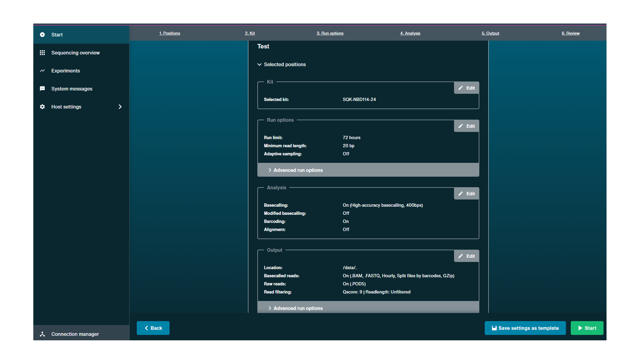Click the Host settings gear icon
The height and width of the screenshot is (364, 640).
click(x=42, y=107)
